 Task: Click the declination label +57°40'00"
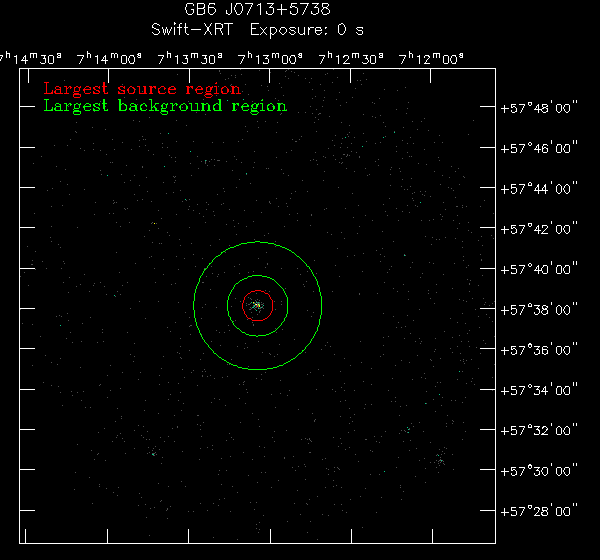[x=539, y=269]
